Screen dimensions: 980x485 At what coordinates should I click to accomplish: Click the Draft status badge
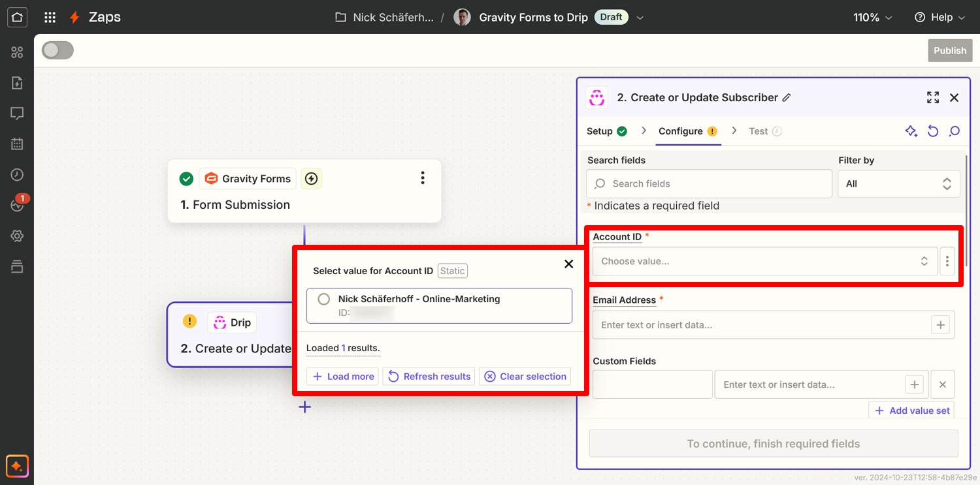[611, 18]
